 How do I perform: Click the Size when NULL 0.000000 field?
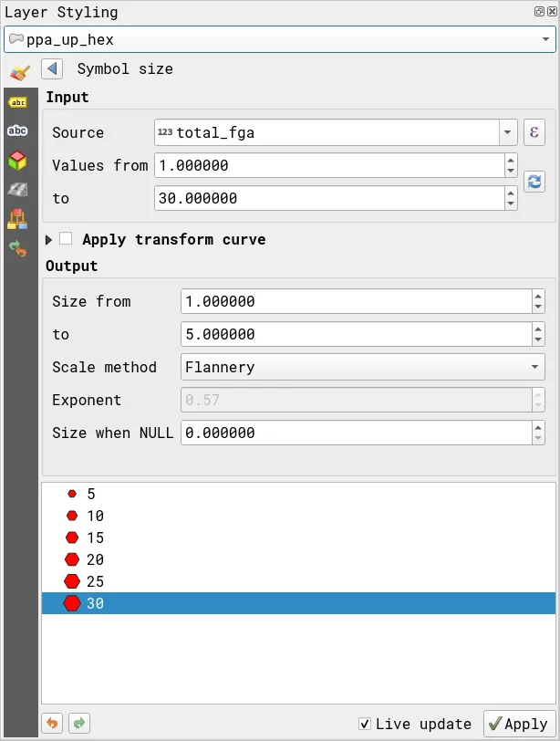click(357, 433)
